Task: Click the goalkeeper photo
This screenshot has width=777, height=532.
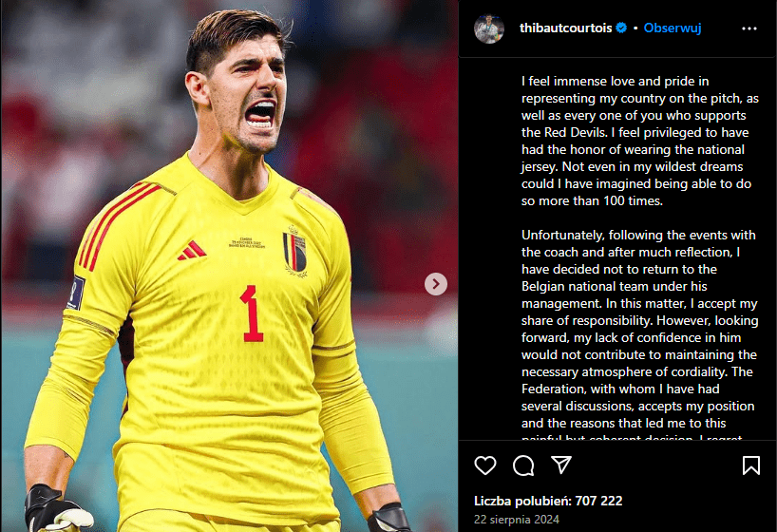Action: [x=229, y=266]
